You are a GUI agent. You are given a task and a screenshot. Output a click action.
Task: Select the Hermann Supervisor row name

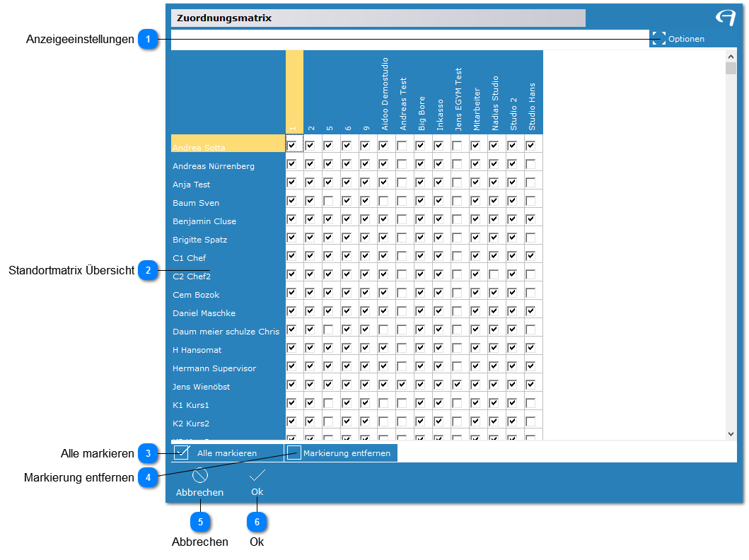click(x=214, y=368)
